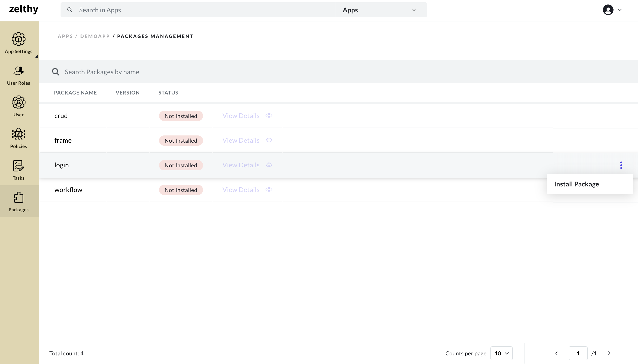
Task: Focus the Search in Apps field
Action: tap(198, 10)
